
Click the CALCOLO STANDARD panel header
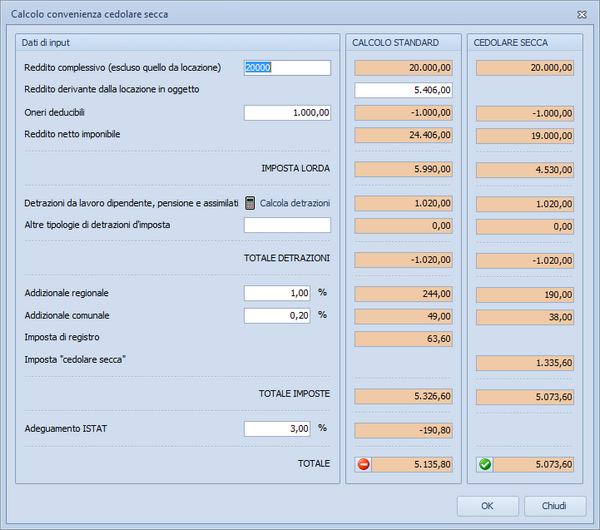point(403,42)
